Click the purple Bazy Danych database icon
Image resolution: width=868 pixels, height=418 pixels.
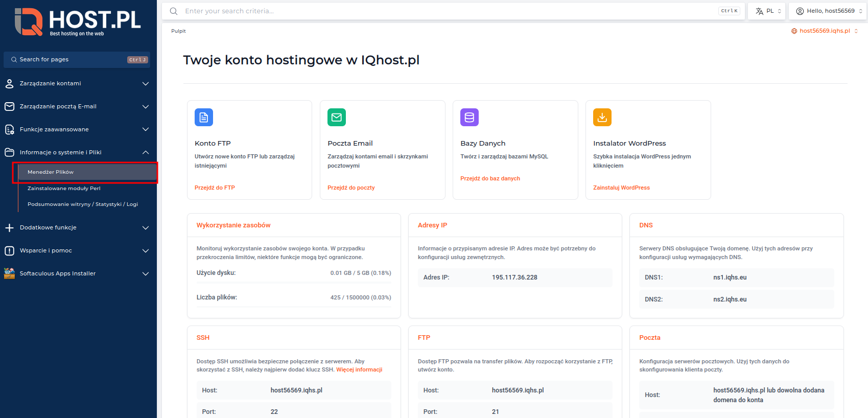(469, 118)
